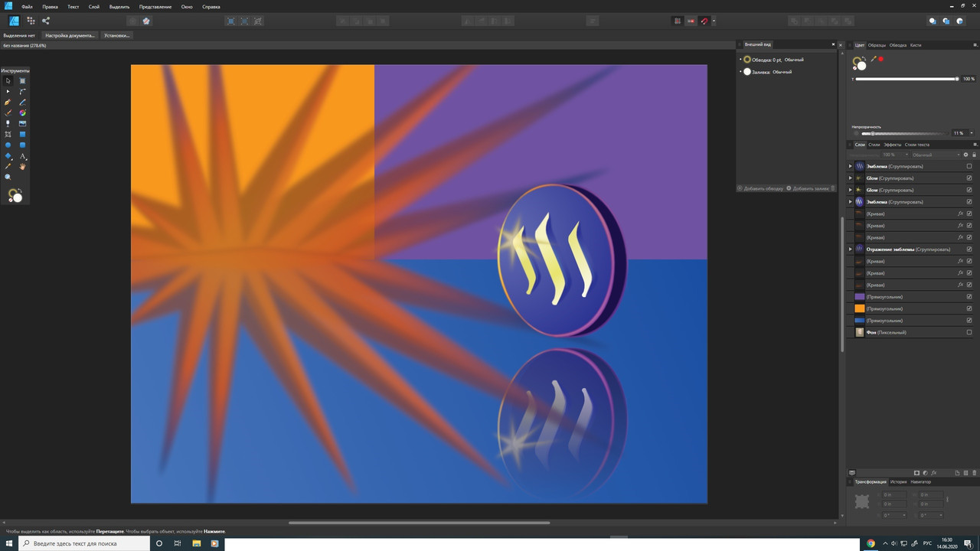Viewport: 980px width, 551px height.
Task: Toggle snapping magnet icon in toolbar
Action: click(704, 21)
